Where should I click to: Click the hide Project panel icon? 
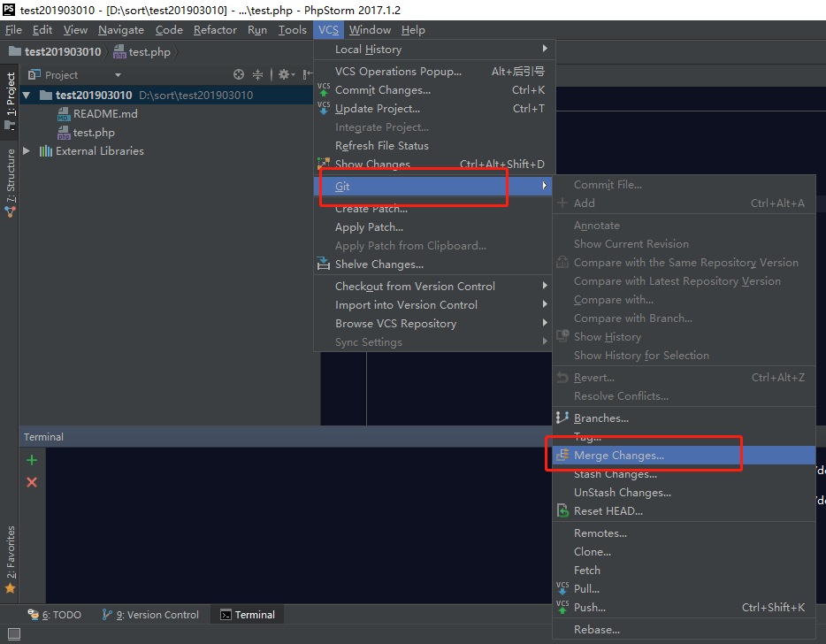[x=307, y=74]
